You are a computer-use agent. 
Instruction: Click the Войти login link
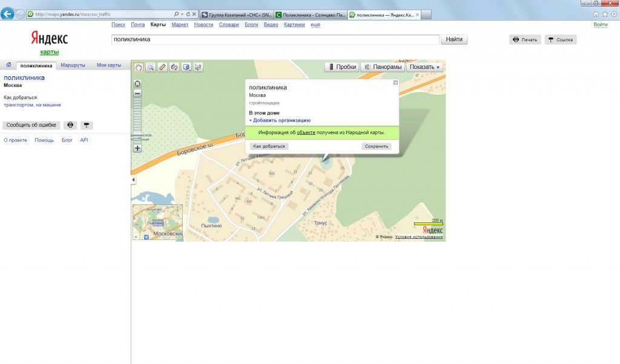pos(600,24)
